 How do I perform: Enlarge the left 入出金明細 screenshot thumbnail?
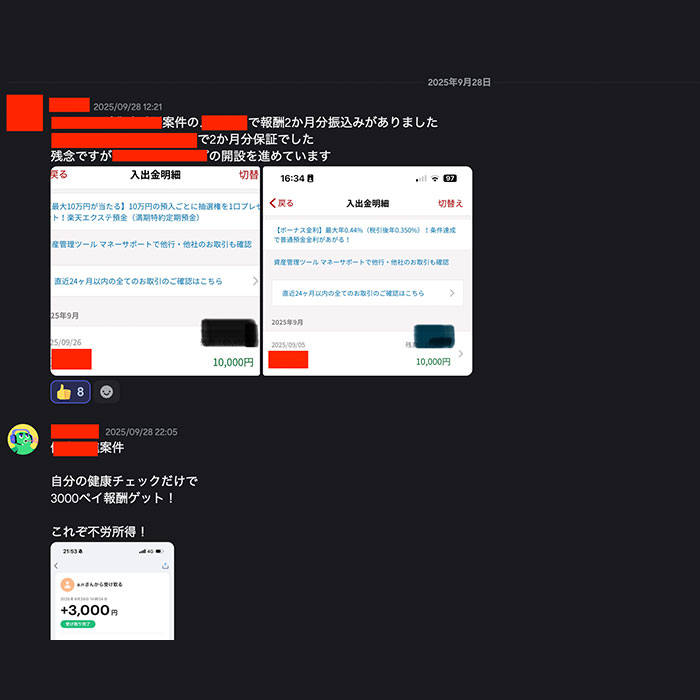pyautogui.click(x=155, y=271)
